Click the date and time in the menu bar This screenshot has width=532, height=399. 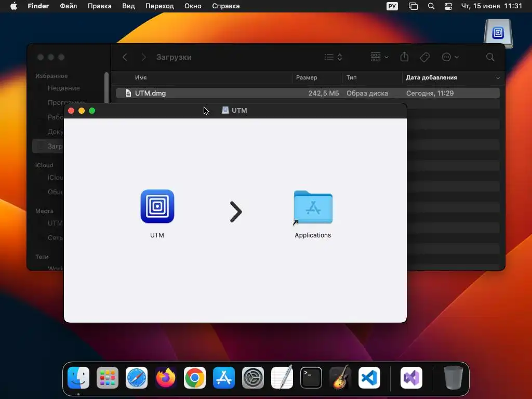491,6
